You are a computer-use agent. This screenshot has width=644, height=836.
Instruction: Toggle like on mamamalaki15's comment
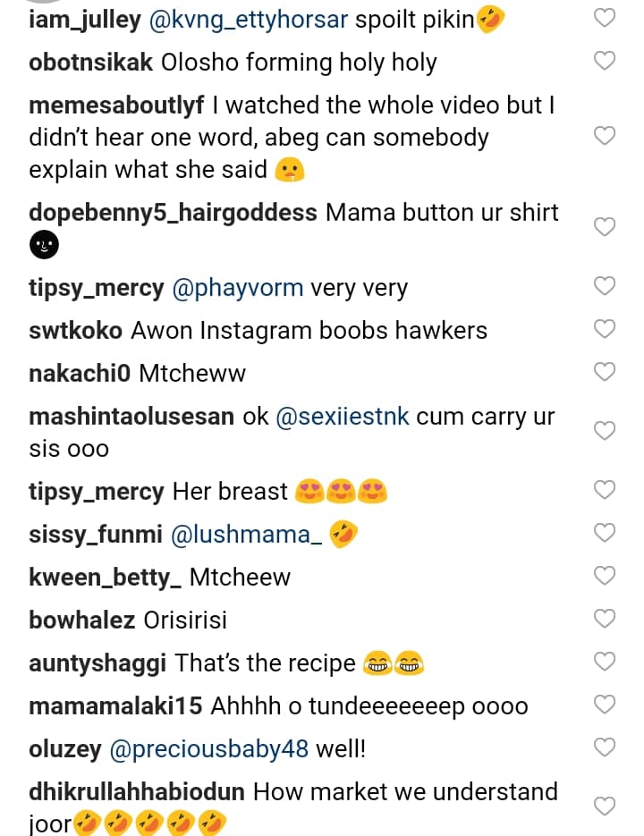[x=606, y=705]
